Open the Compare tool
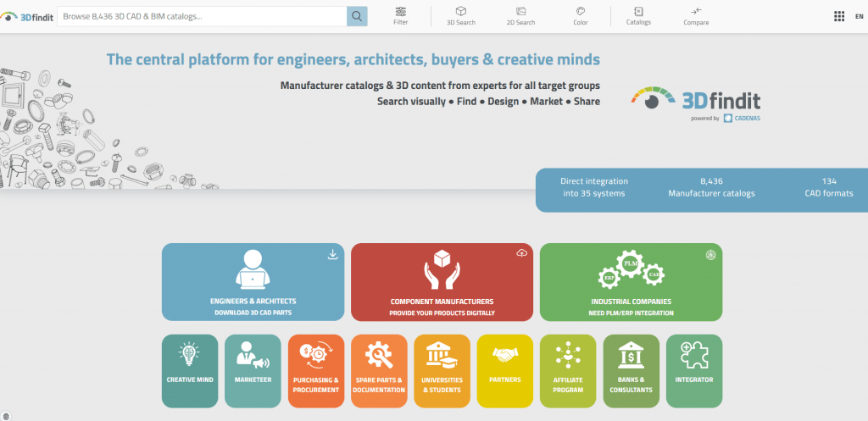The height and width of the screenshot is (421, 868). 696,15
